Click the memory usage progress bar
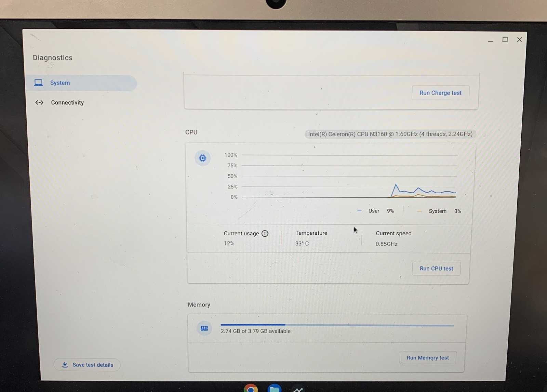Image resolution: width=547 pixels, height=392 pixels. pyautogui.click(x=337, y=325)
